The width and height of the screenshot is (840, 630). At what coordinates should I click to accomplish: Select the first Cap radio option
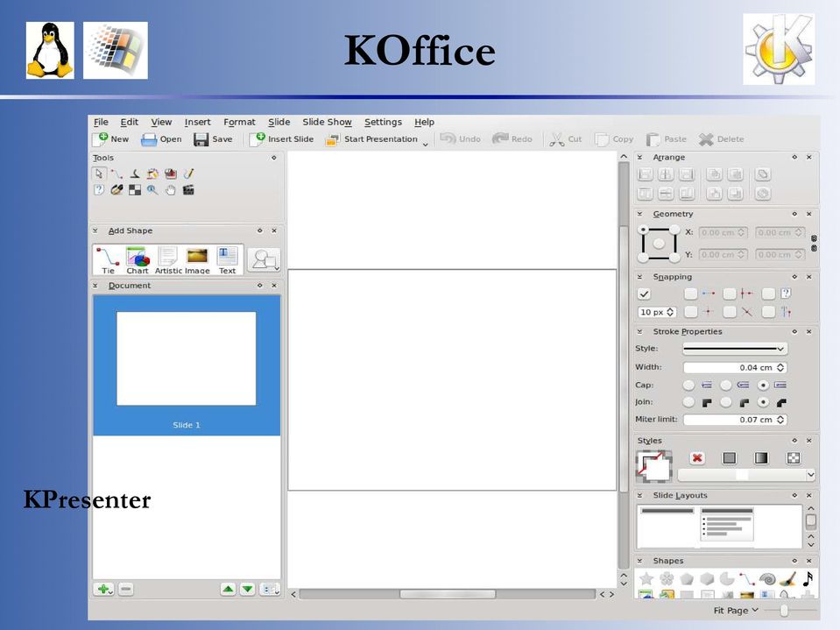[x=689, y=386]
